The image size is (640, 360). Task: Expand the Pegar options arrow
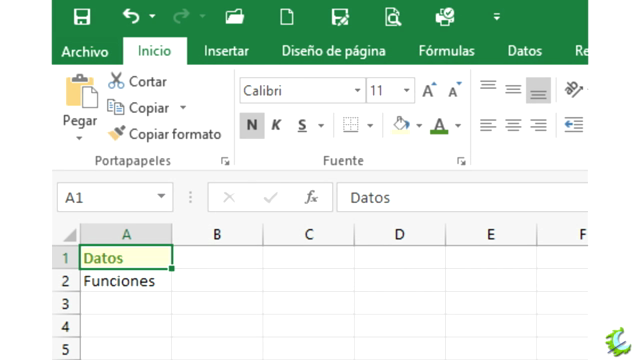pyautogui.click(x=80, y=138)
